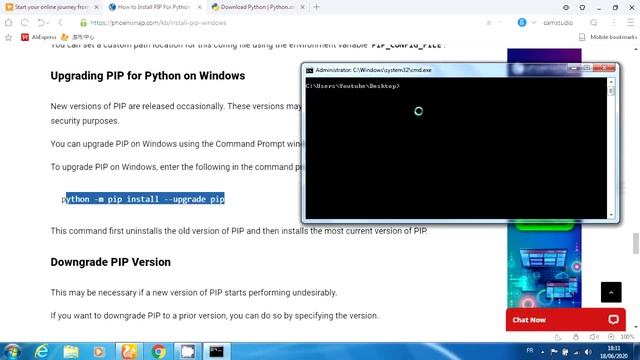Click the browser page vertical scrollbar thumb
Viewport: 640px width, 360px height.
click(636, 243)
